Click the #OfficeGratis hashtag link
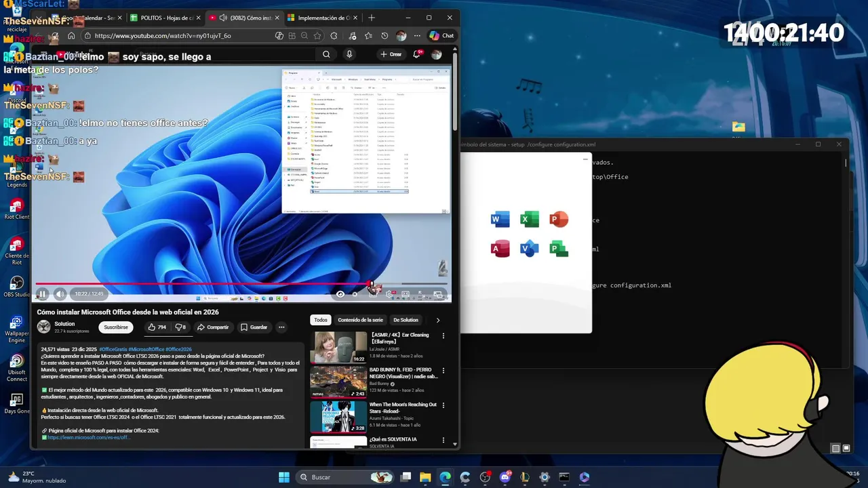The image size is (868, 488). pos(113,349)
